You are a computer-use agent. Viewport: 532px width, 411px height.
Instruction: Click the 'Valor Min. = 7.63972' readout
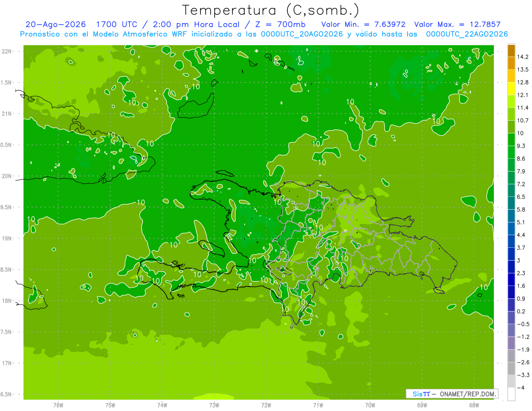pyautogui.click(x=363, y=24)
